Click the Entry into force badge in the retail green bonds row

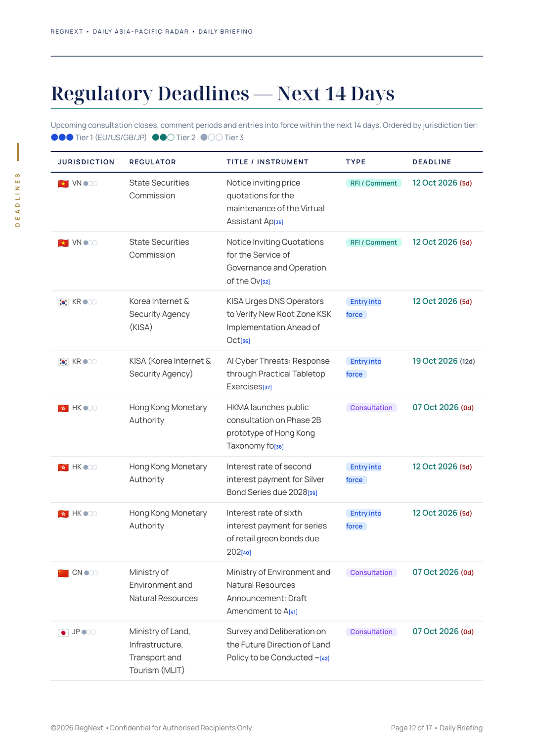click(364, 520)
